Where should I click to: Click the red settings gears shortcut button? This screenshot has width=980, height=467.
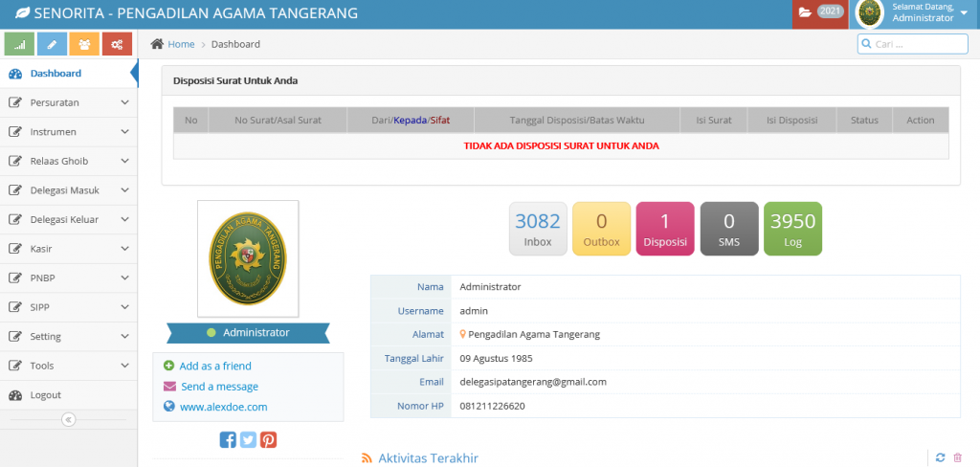click(117, 44)
